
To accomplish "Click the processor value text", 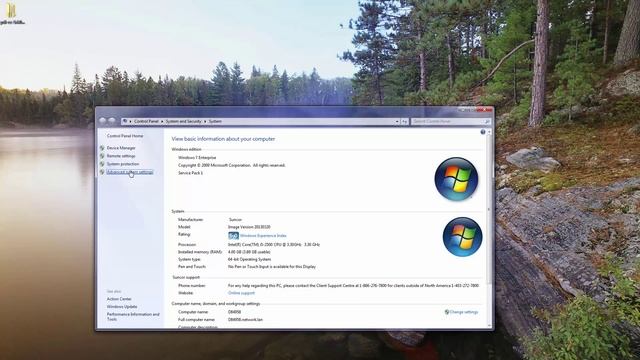I will tap(273, 245).
